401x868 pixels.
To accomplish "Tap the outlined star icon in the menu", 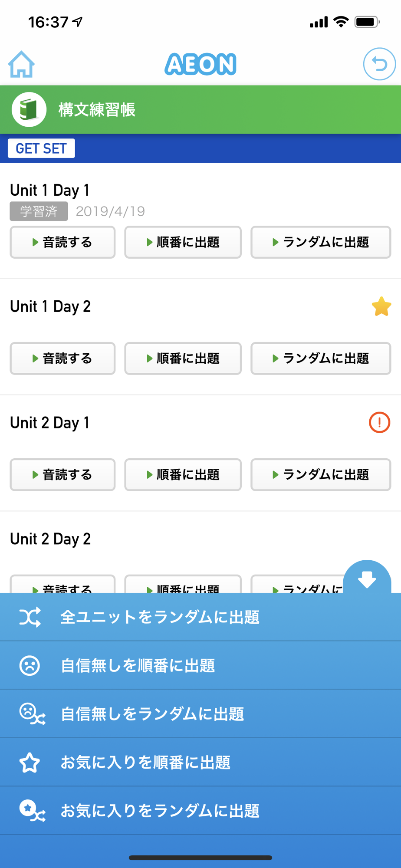I will coord(30,763).
